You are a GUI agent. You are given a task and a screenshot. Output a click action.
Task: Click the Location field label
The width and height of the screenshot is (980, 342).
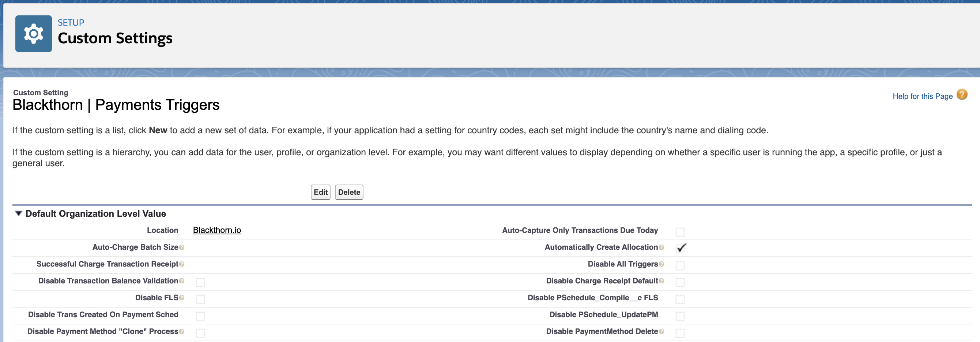(162, 230)
